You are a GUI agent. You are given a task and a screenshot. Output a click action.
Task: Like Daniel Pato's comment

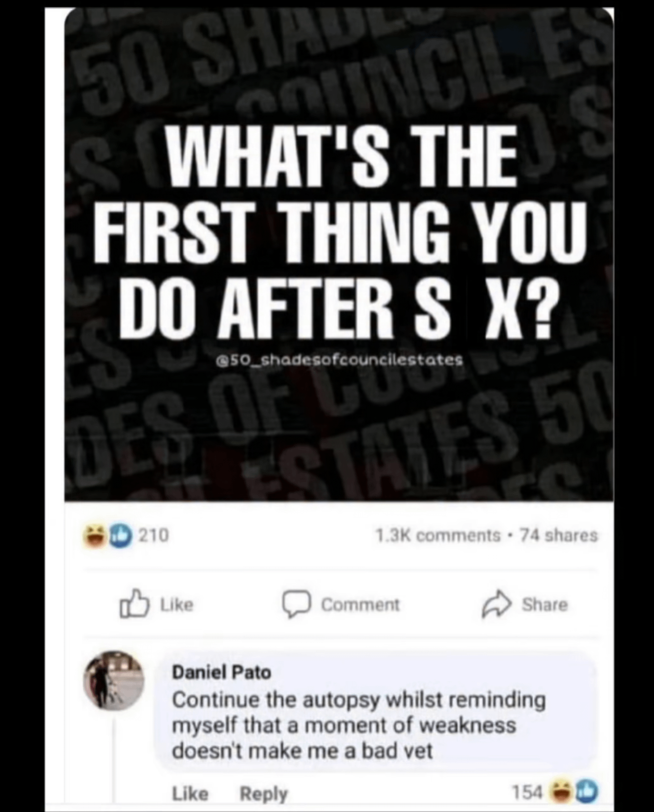[190, 794]
